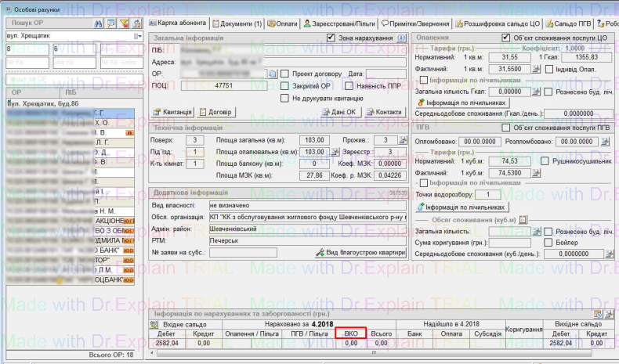The width and height of the screenshot is (619, 364).
Task: Click the Точки водорозбору input field
Action: tap(487, 194)
